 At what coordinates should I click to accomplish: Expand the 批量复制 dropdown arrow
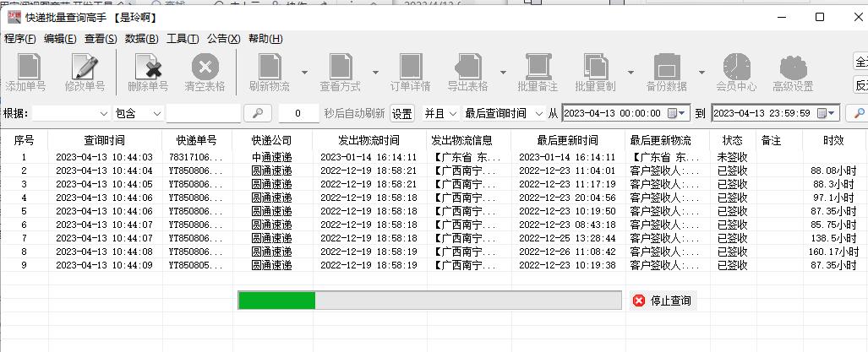pos(631,72)
